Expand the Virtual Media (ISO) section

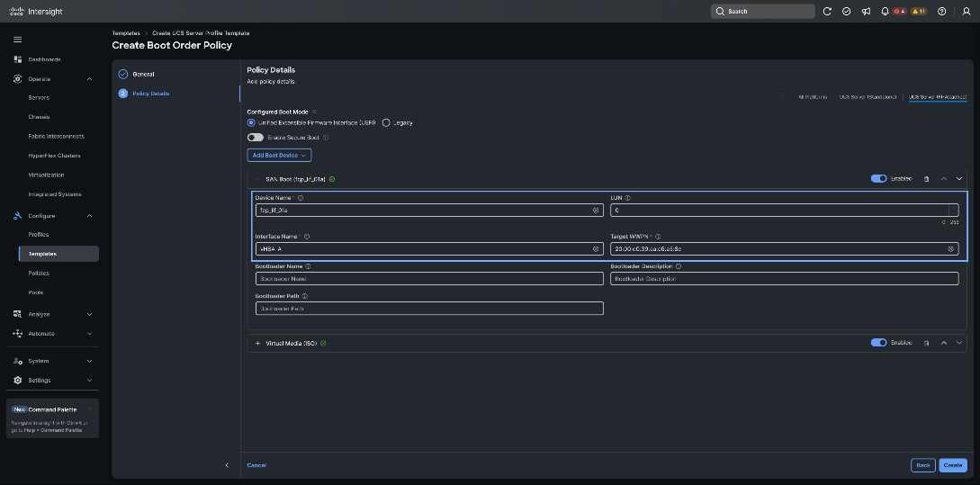point(257,343)
